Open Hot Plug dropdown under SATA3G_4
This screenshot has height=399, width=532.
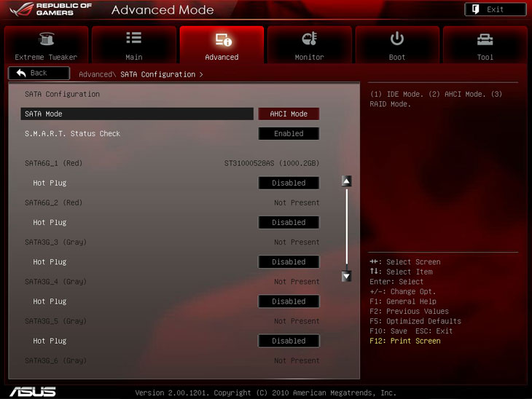coord(289,301)
